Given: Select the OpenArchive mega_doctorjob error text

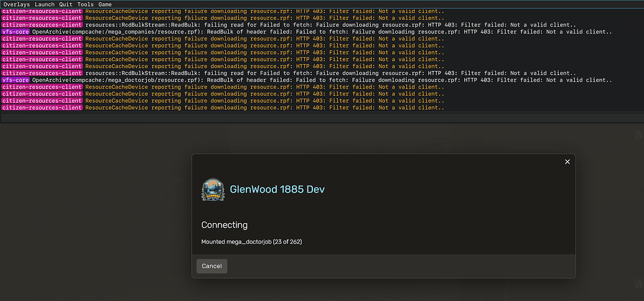Looking at the screenshot, I should (317, 80).
